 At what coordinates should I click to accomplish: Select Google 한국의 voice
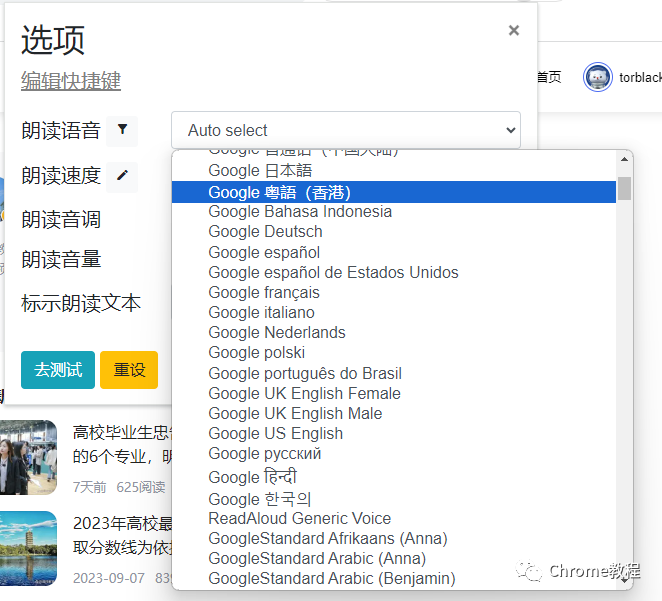(x=394, y=499)
